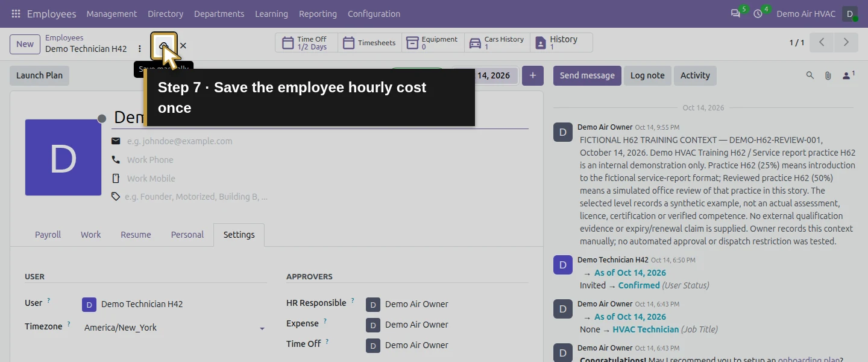
Task: Open the activities clock icon
Action: tap(758, 13)
